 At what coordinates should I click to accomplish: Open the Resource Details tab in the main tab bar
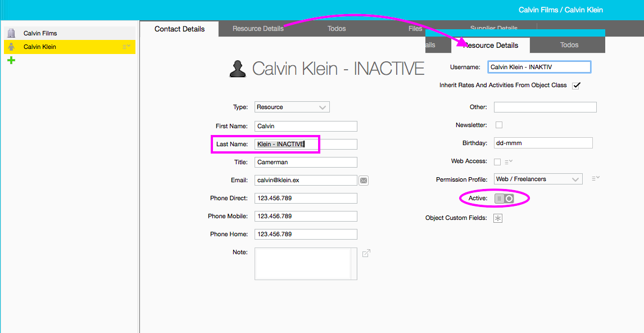pos(258,29)
